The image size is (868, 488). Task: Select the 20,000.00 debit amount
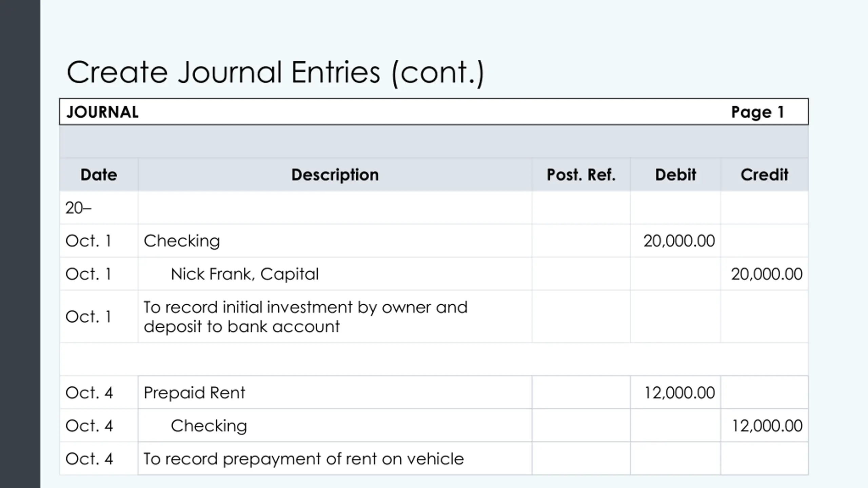pos(679,241)
